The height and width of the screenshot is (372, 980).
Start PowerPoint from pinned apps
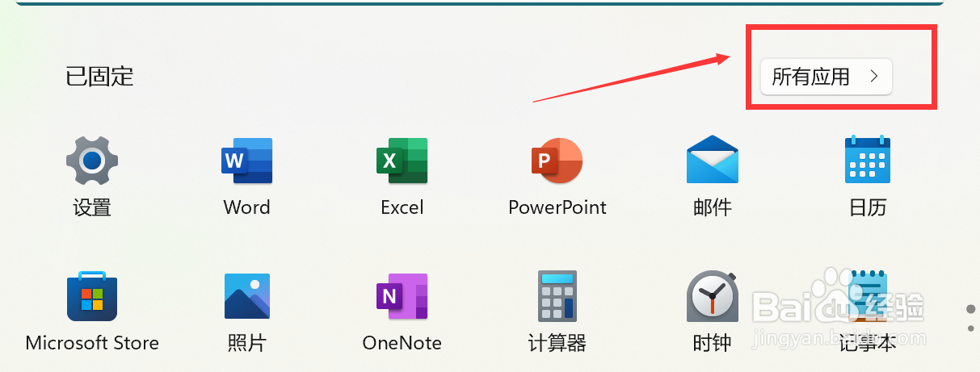click(x=557, y=161)
